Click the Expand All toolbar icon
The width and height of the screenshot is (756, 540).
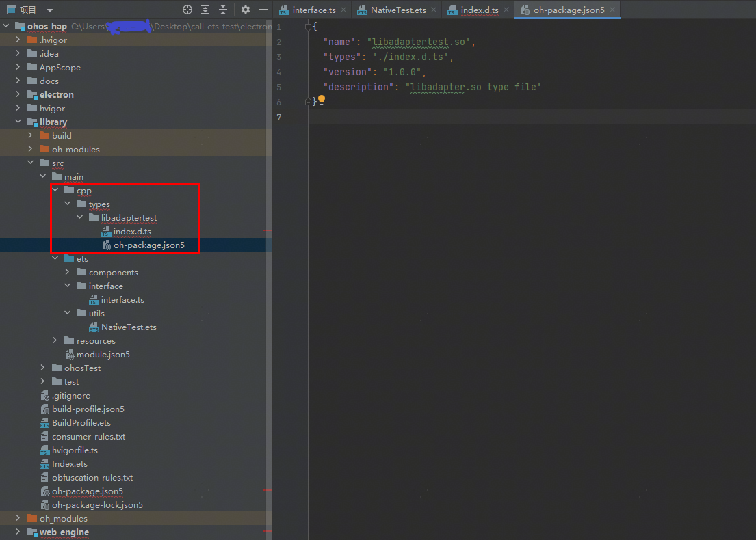pyautogui.click(x=205, y=10)
